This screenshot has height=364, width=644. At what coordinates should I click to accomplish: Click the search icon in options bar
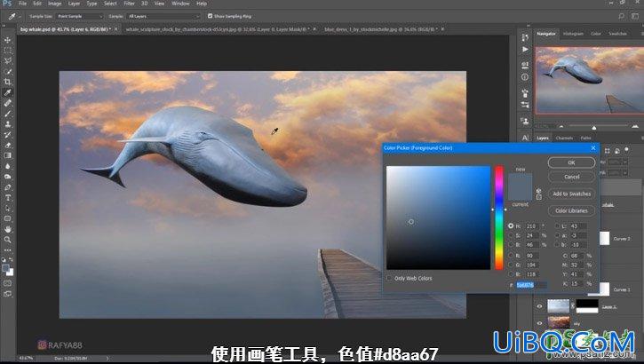click(x=622, y=16)
